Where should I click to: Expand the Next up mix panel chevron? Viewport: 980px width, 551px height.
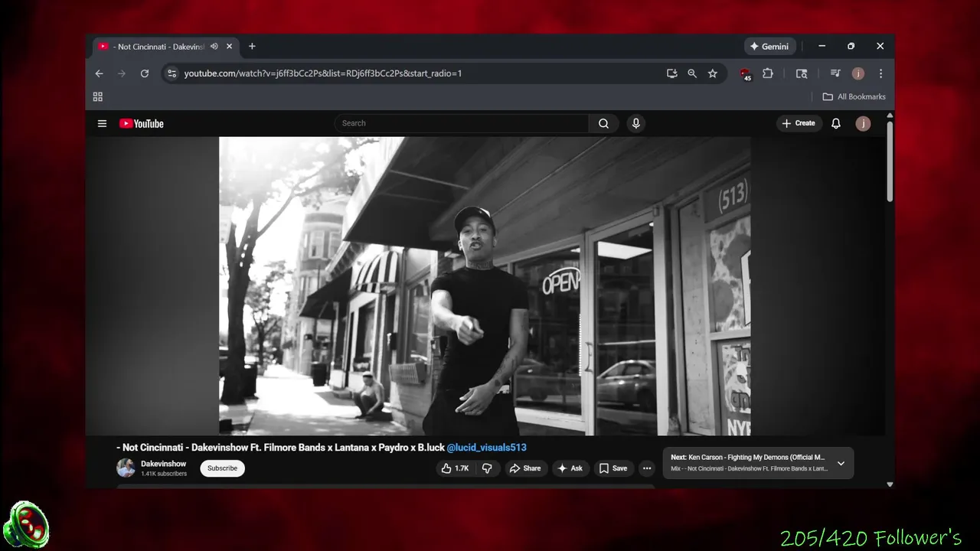tap(841, 463)
